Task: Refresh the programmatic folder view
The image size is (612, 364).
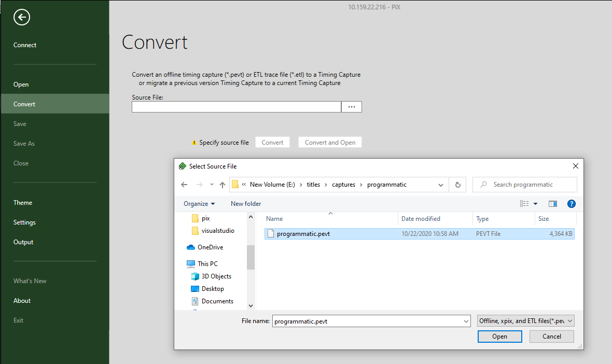Action: [x=458, y=185]
